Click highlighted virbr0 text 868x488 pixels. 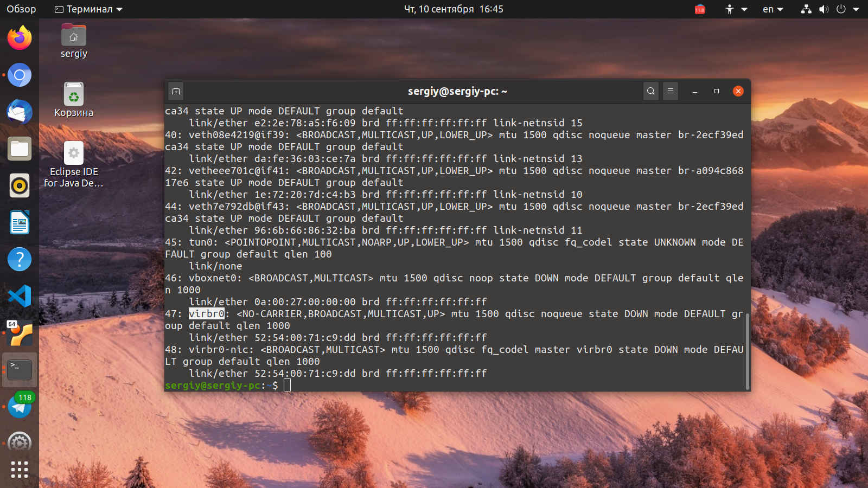tap(206, 314)
